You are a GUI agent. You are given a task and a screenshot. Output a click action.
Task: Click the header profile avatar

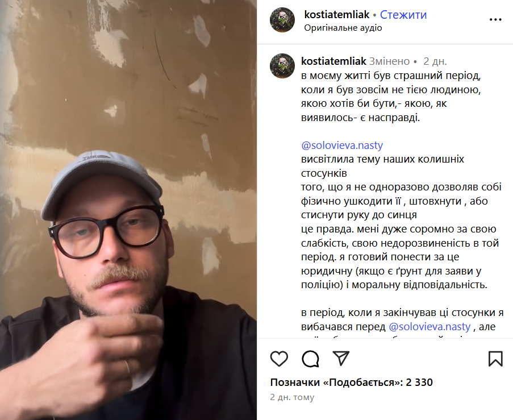point(282,20)
